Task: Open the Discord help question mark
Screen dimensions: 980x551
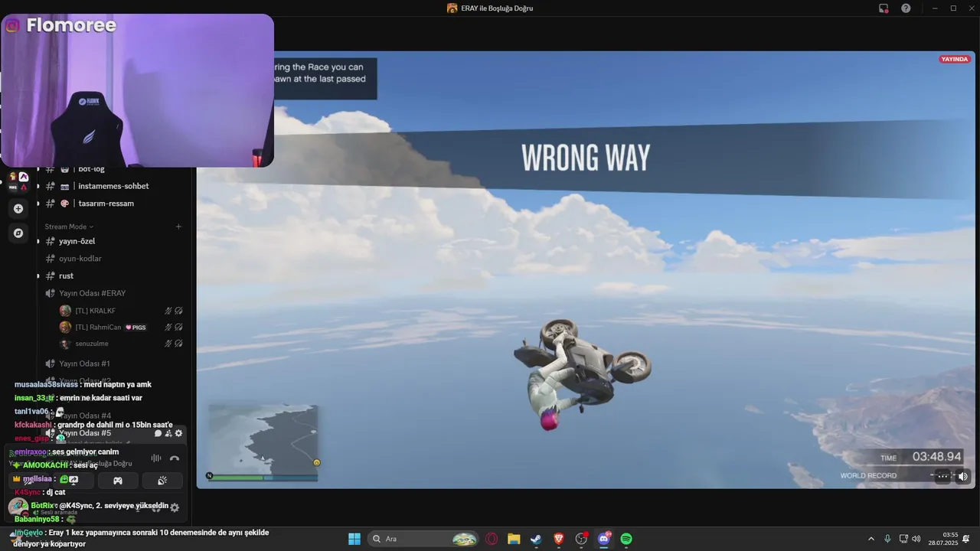Action: [x=906, y=8]
